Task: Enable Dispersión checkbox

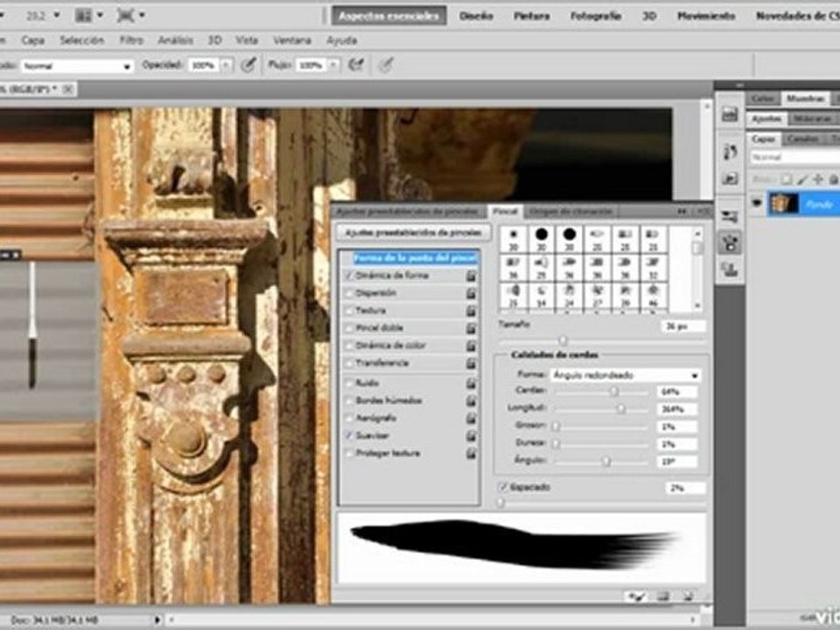Action: [349, 293]
